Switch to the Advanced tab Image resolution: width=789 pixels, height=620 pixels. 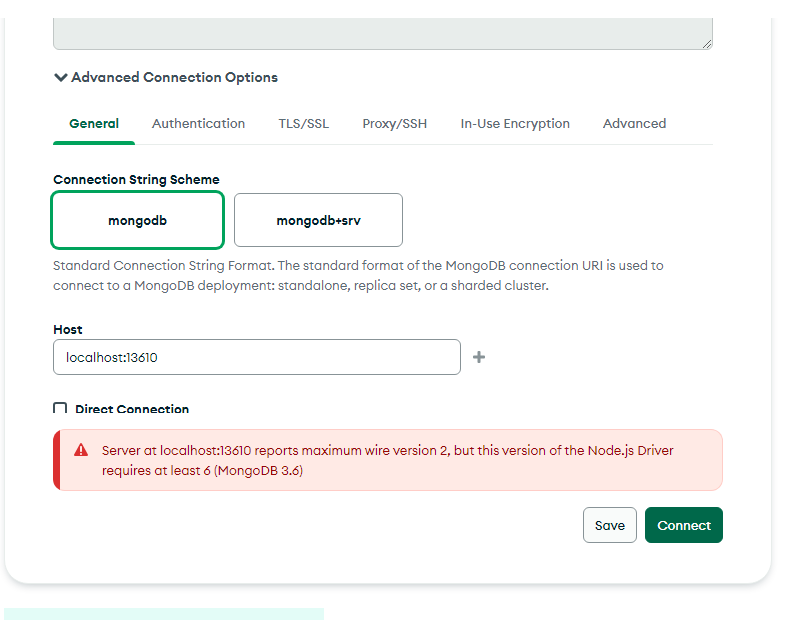tap(634, 124)
